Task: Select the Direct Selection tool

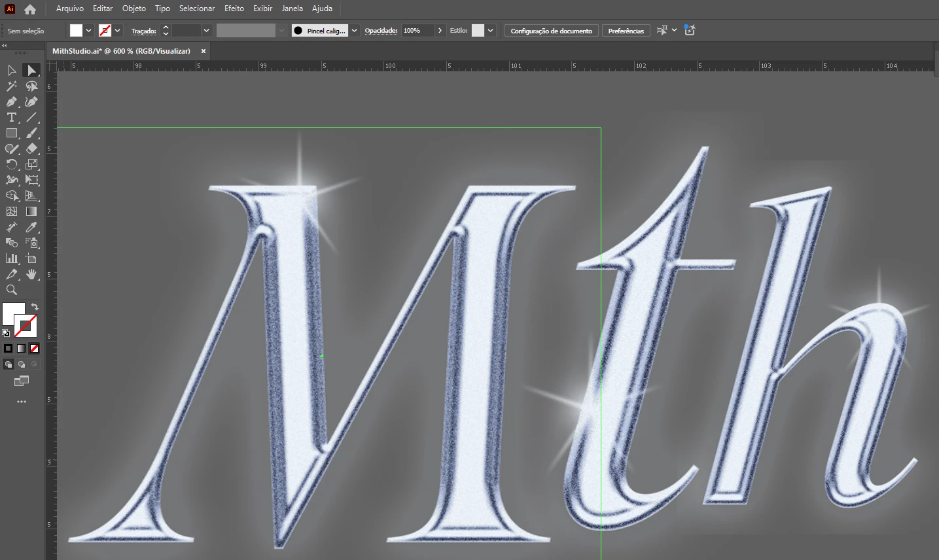Action: [31, 70]
